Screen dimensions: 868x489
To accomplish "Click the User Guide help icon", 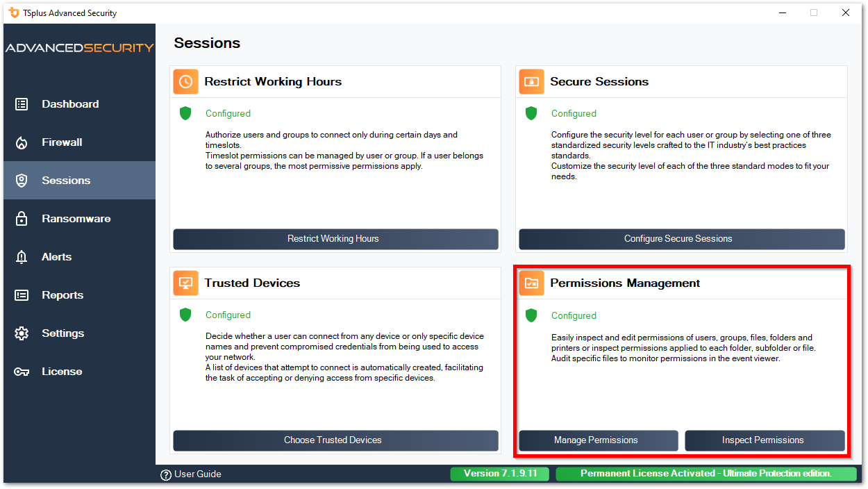I will [165, 474].
